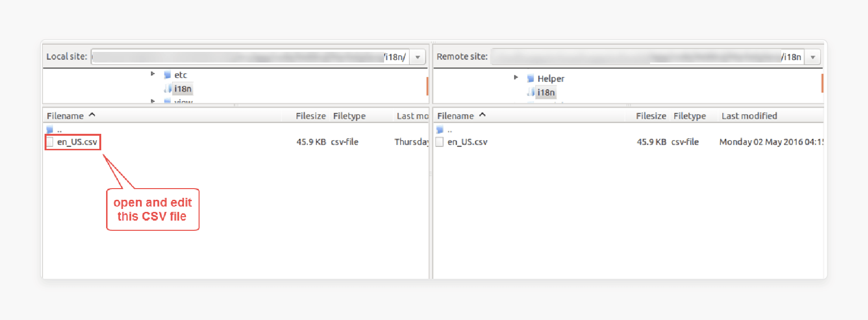Open remote parent directory folder icon
Viewport: 868px width, 320px height.
point(440,129)
